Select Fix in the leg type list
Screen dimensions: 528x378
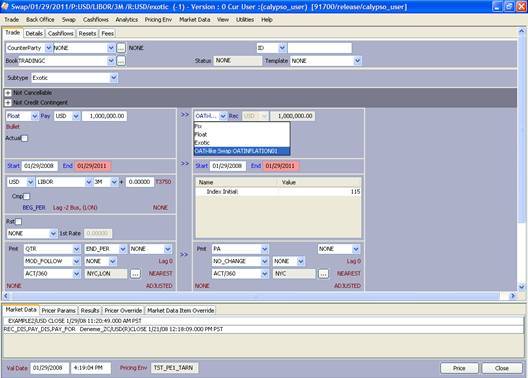click(242, 126)
